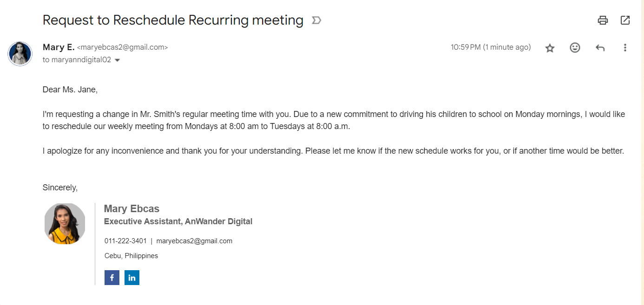Click the Facebook icon in the signature
Screen dimensions: 644x305
(112, 278)
